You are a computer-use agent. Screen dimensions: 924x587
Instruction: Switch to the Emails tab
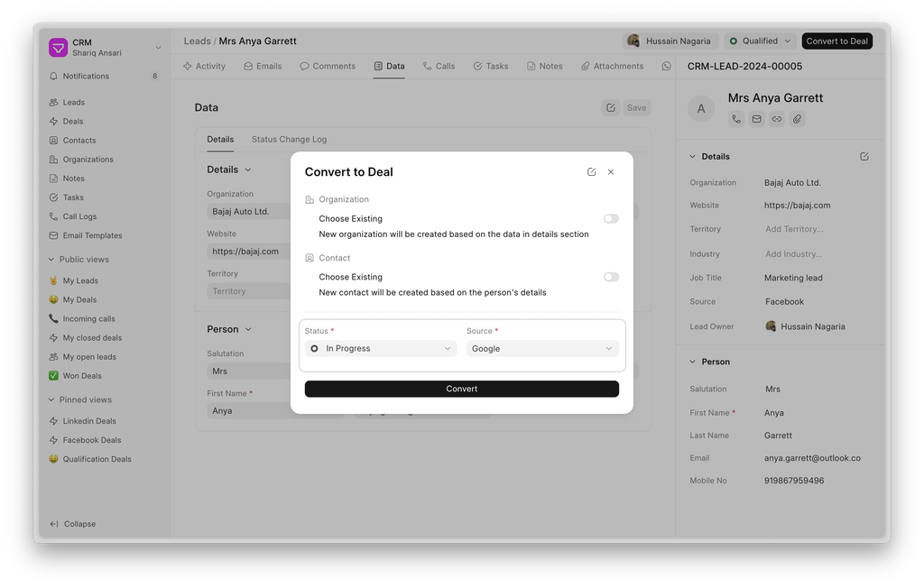[x=263, y=67]
